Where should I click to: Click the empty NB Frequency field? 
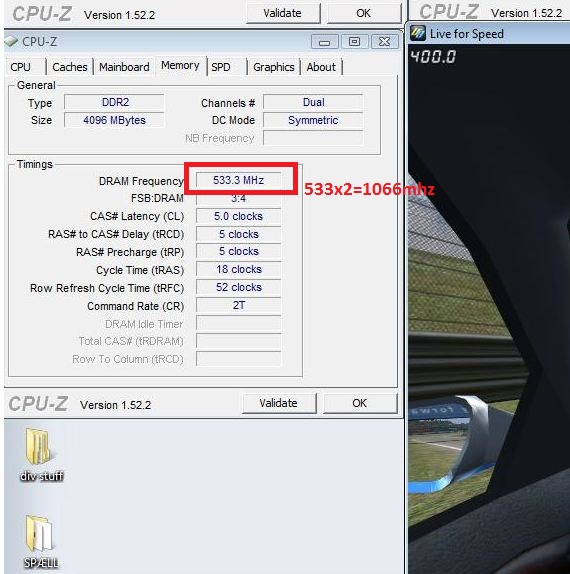[x=313, y=138]
